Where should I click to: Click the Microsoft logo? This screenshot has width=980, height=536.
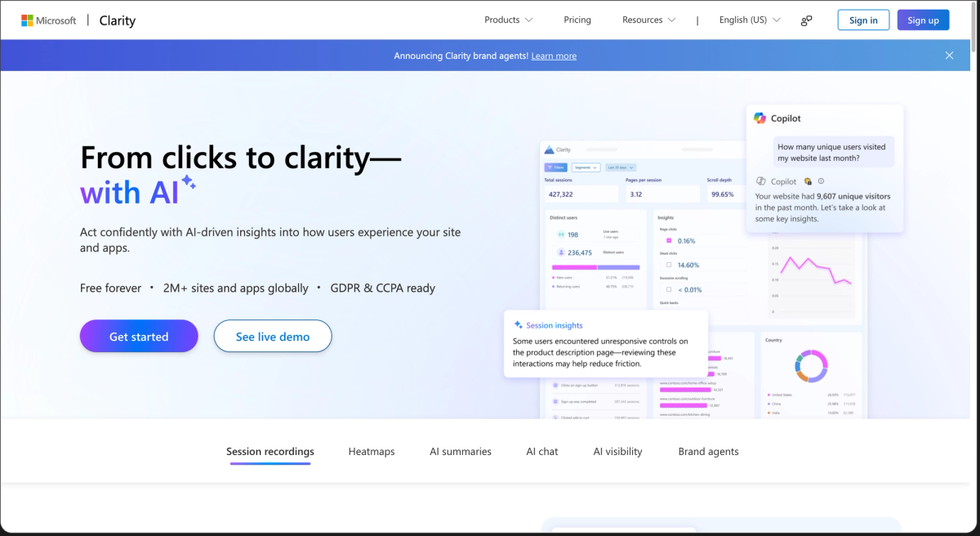[x=49, y=20]
